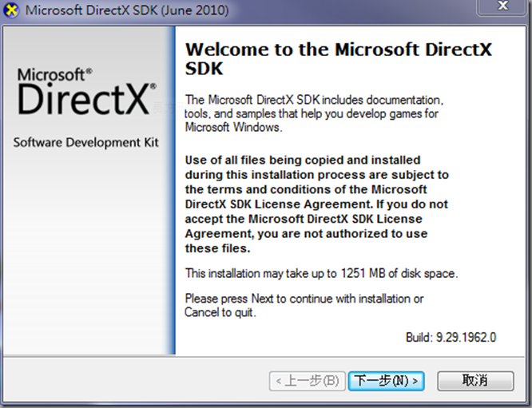Click the 'Please press Next to continue' text

[304, 305]
